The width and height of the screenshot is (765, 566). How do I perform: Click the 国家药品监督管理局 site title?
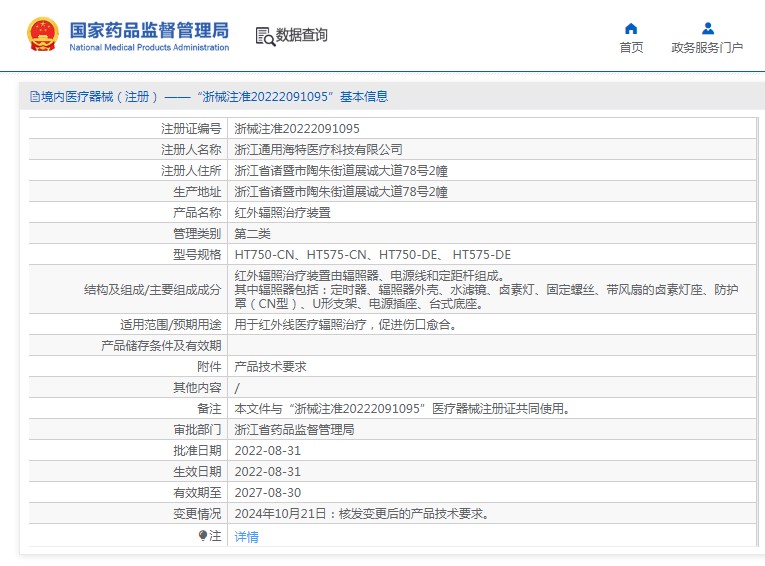[149, 28]
